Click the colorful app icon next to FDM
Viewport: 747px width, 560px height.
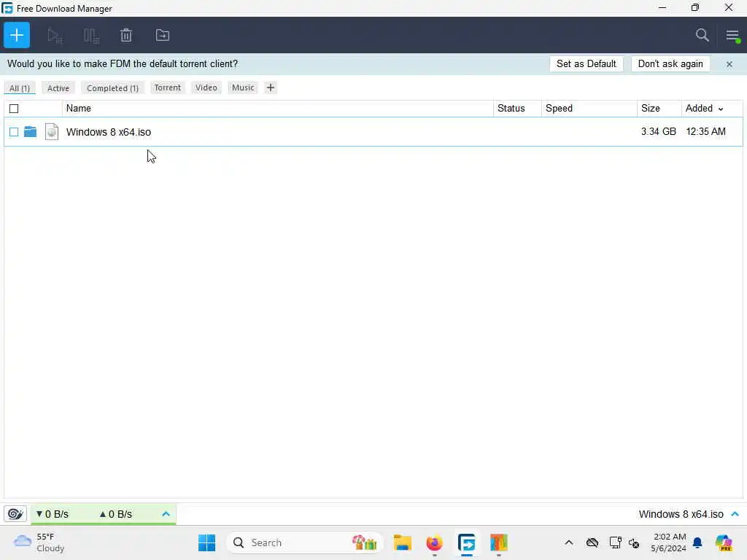499,542
